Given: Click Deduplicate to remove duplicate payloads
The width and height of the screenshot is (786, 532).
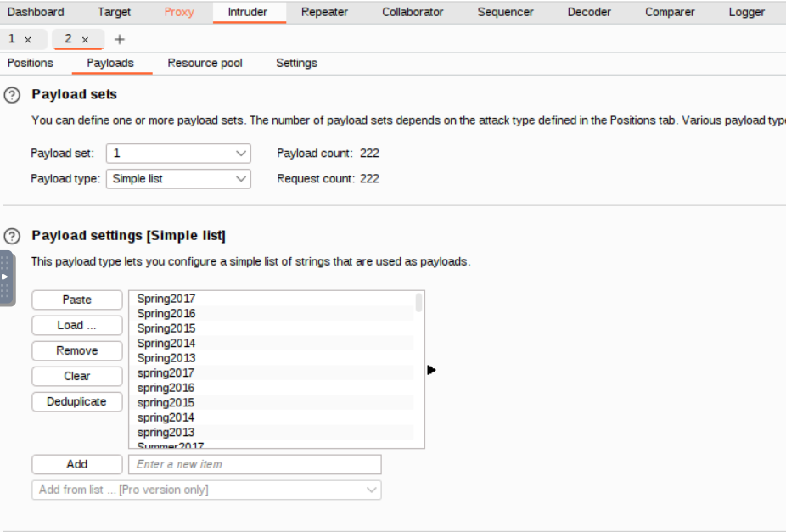Looking at the screenshot, I should (x=76, y=401).
